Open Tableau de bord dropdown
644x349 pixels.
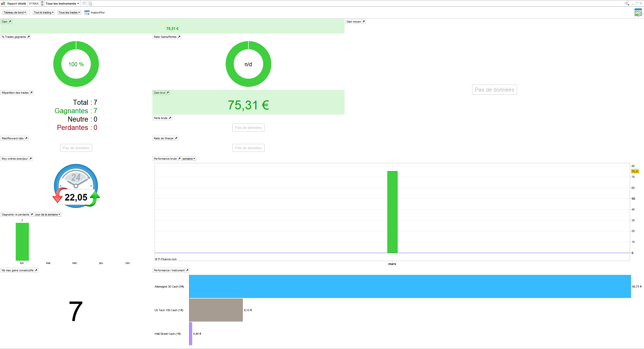[x=15, y=12]
